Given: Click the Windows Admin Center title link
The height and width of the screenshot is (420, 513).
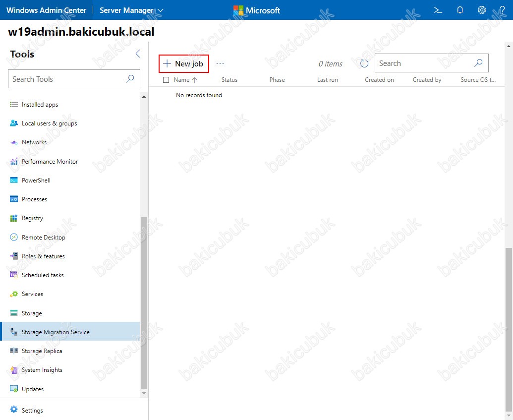Looking at the screenshot, I should click(x=46, y=10).
